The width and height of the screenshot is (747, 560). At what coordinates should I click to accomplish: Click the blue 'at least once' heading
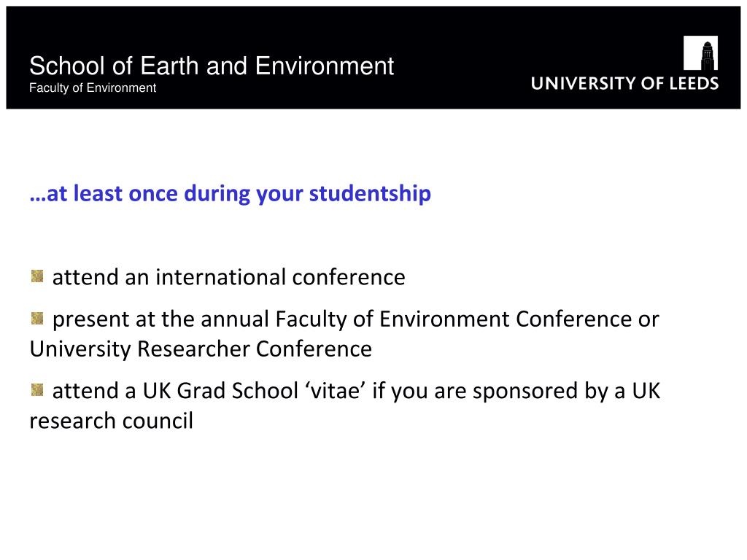coord(230,194)
